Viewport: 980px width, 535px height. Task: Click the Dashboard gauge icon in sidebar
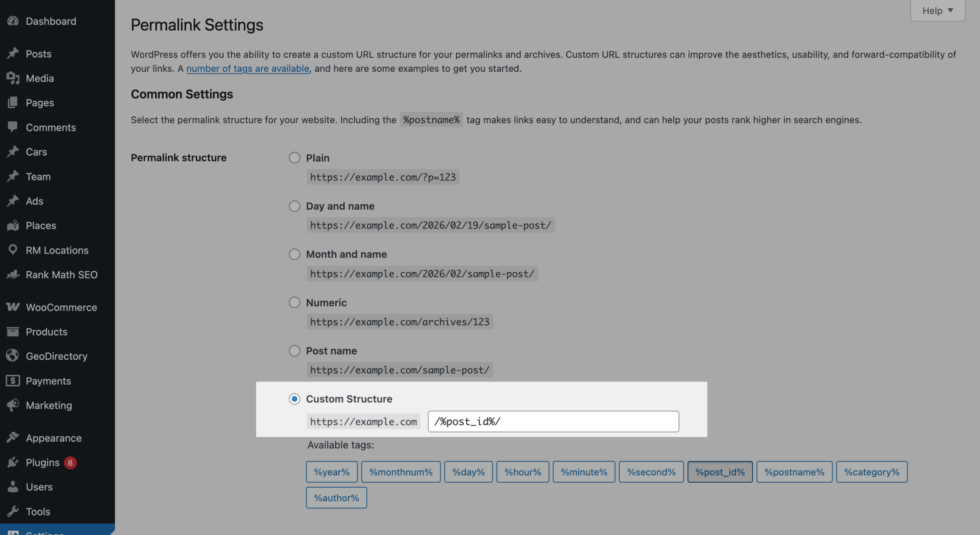pos(13,21)
